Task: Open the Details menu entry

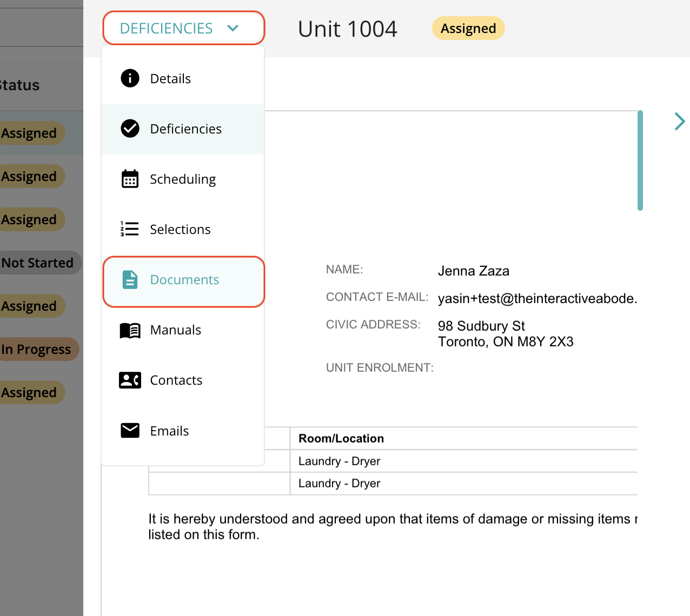Action: coord(183,79)
